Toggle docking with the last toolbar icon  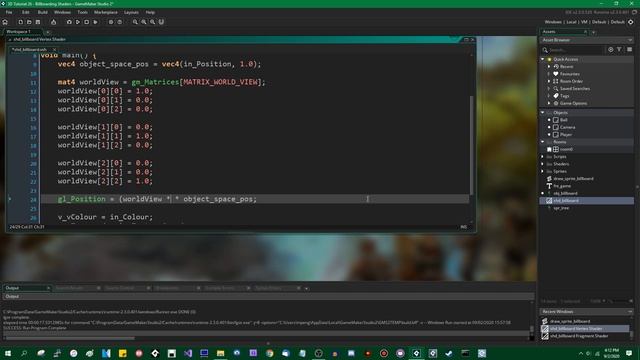[x=161, y=22]
